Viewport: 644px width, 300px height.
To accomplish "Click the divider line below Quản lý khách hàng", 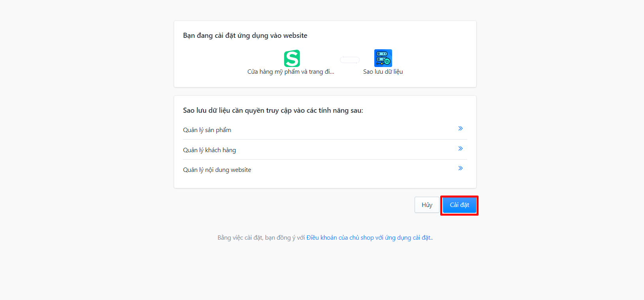I will [x=325, y=160].
